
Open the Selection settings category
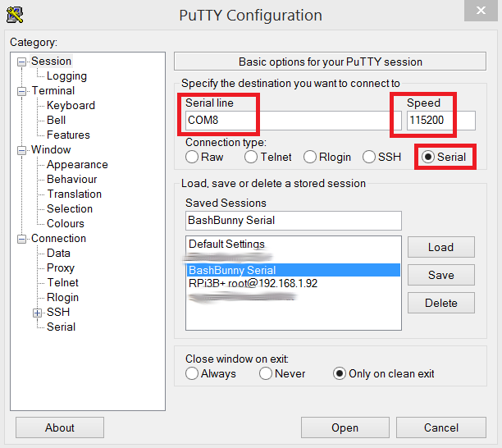click(70, 208)
